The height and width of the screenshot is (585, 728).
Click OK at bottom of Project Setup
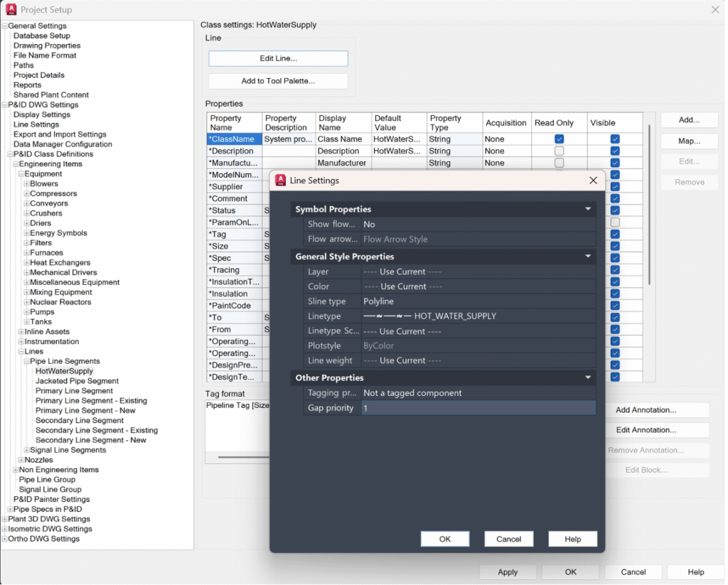pos(571,572)
